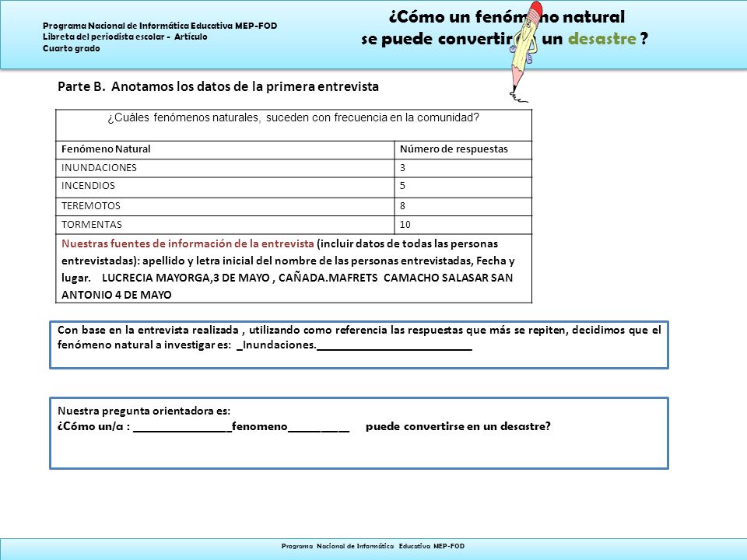The width and height of the screenshot is (747, 560).
Task: Click the answer field containing '_Inundaciones.'
Action: (355, 345)
